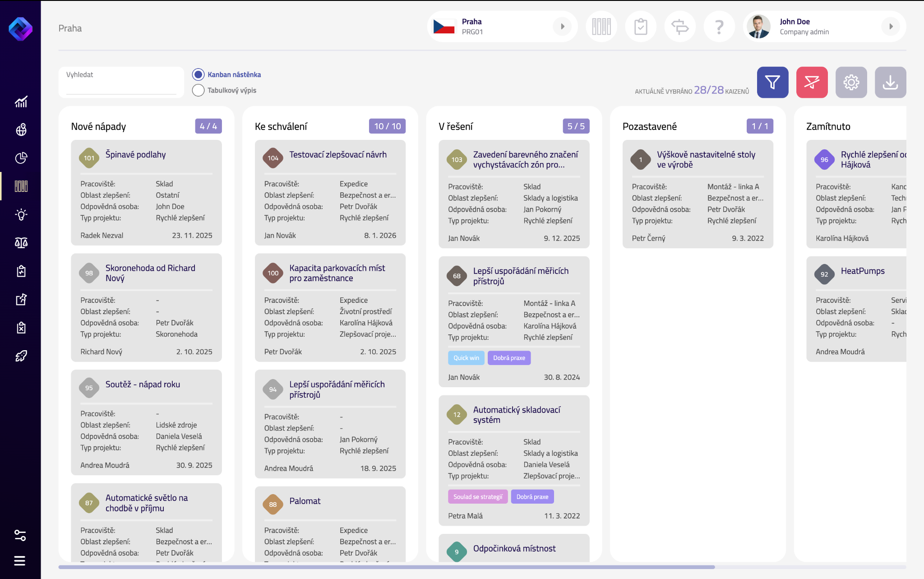Image resolution: width=924 pixels, height=579 pixels.
Task: Expand the John Doe user menu
Action: pos(891,27)
